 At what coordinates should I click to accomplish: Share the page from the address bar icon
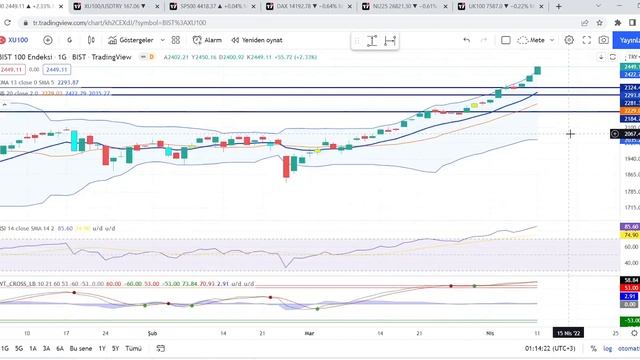584,23
